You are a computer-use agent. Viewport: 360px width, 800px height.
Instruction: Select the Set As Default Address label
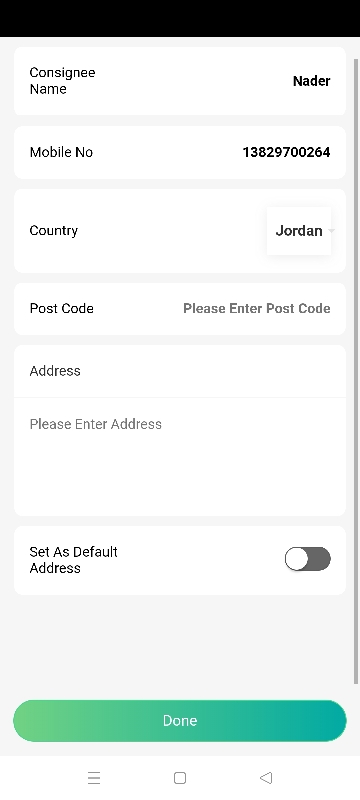[x=73, y=560]
